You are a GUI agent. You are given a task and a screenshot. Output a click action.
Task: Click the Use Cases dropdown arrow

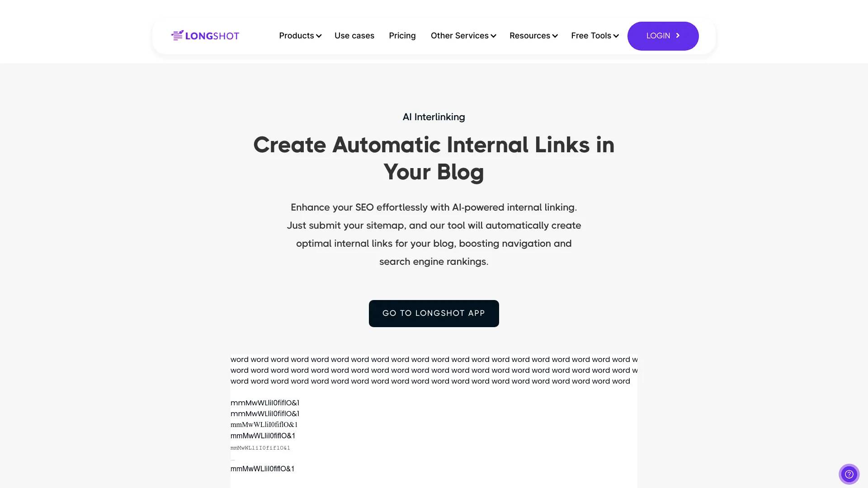354,36
